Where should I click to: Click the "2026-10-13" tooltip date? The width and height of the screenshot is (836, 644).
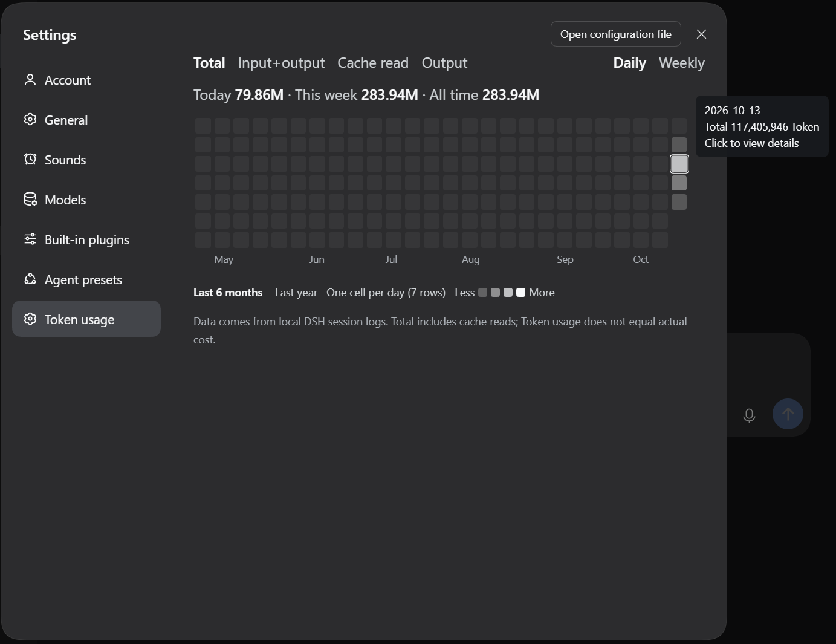pos(733,111)
